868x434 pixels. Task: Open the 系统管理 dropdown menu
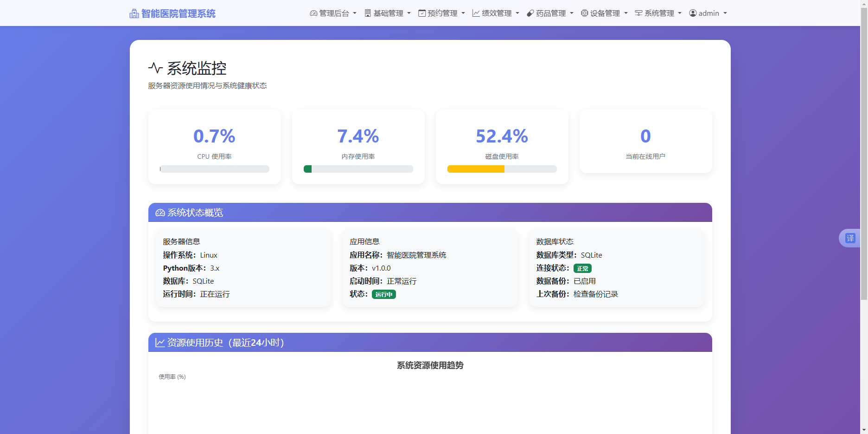tap(658, 13)
